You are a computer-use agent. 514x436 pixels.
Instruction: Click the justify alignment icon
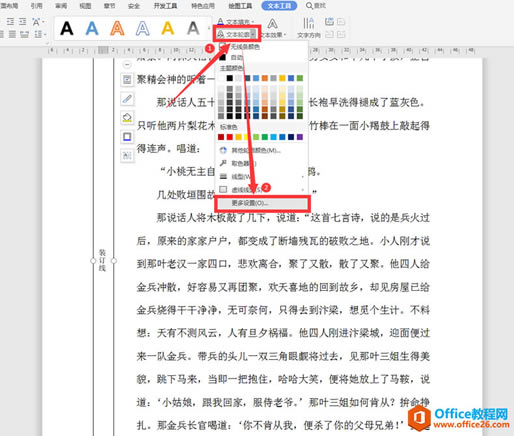coord(12,34)
